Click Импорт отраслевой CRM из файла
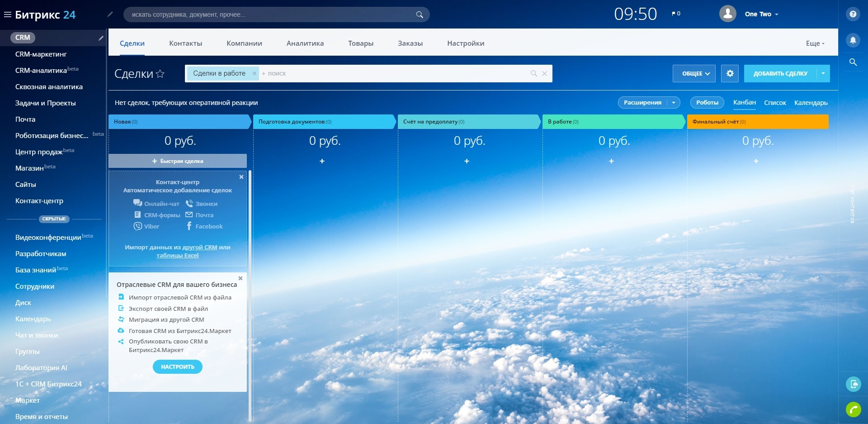This screenshot has height=424, width=868. click(180, 297)
